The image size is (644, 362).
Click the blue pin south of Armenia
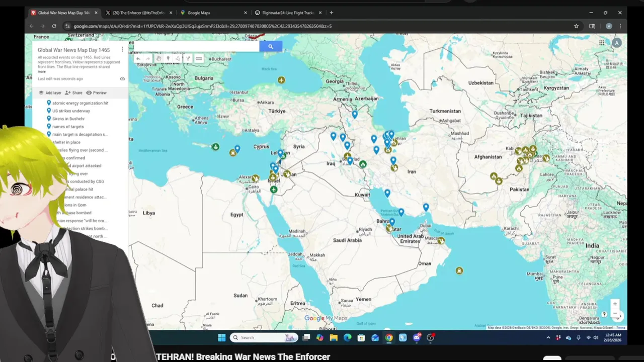coord(355,115)
